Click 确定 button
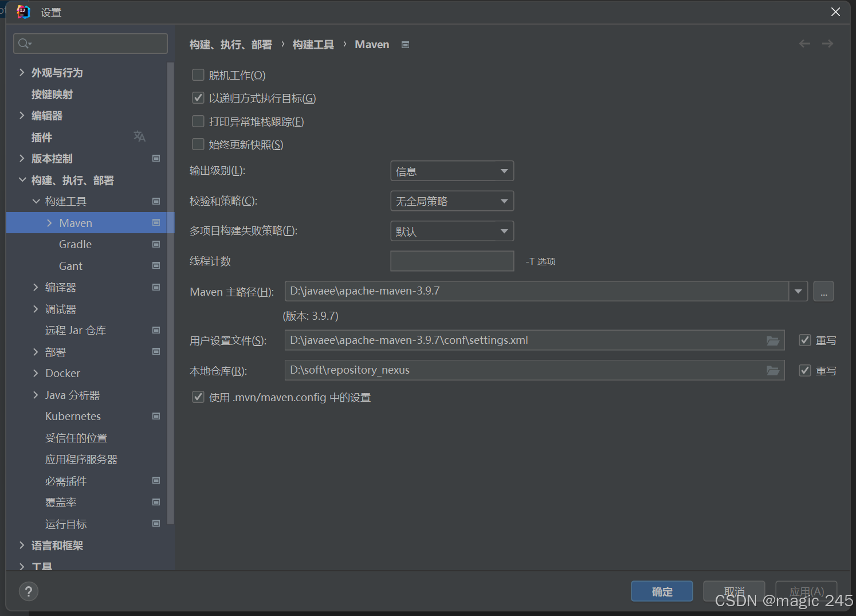The height and width of the screenshot is (616, 856). point(662,591)
